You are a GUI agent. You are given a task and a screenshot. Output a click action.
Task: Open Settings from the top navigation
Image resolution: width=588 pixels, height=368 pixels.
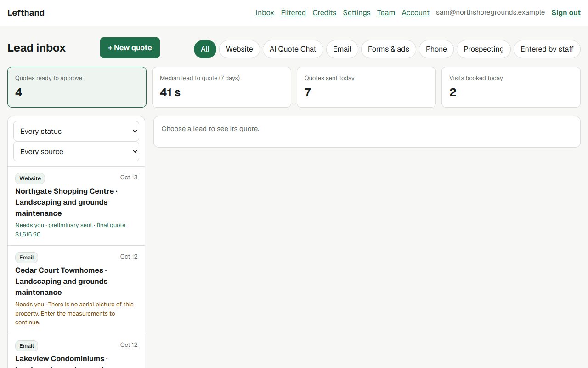pos(357,13)
